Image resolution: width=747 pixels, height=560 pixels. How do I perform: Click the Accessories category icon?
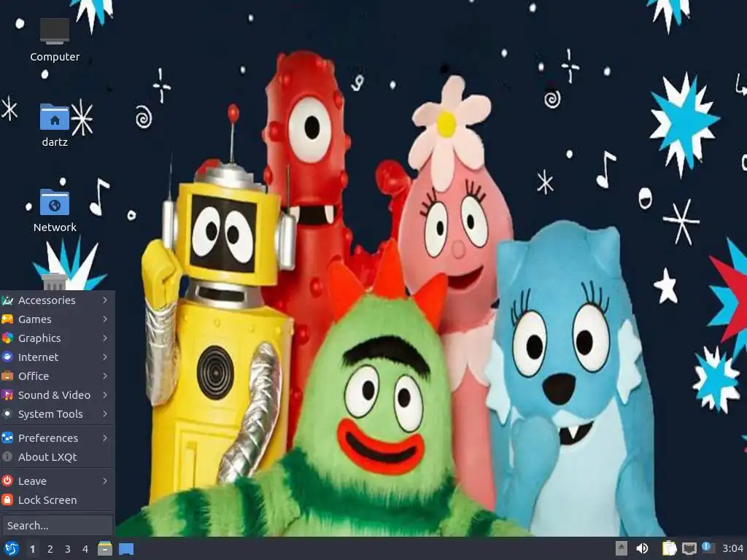(x=7, y=300)
